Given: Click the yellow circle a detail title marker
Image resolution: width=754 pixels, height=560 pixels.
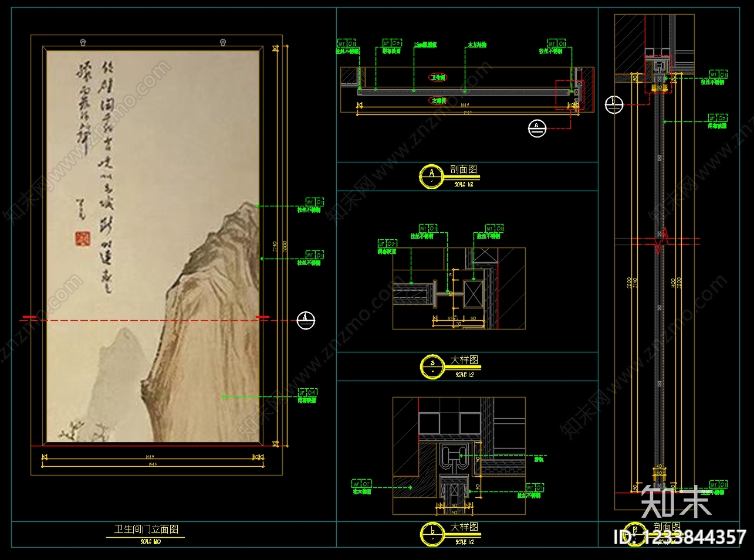Looking at the screenshot, I should 433,366.
